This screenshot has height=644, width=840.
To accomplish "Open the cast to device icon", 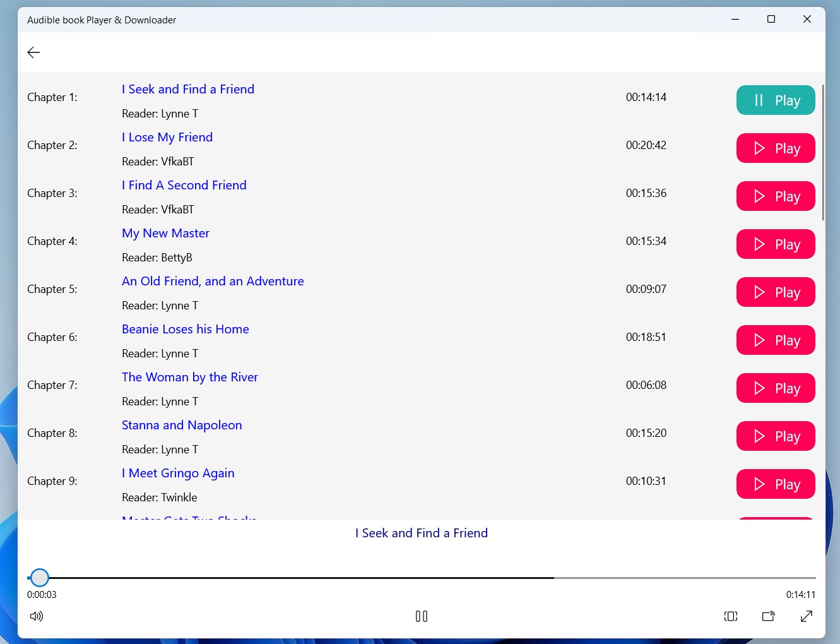I will [x=768, y=616].
